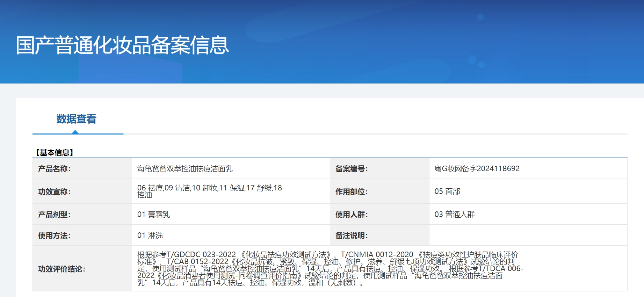Click the 产品剂型 label cell
Screen dimensions: 644x297
(x=55, y=215)
